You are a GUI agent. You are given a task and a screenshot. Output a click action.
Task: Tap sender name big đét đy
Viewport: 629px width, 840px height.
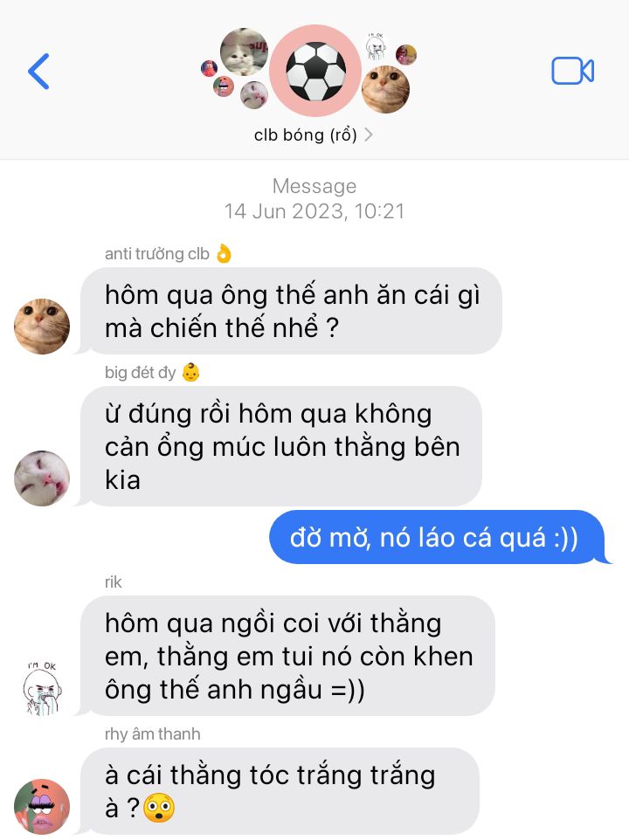[152, 372]
